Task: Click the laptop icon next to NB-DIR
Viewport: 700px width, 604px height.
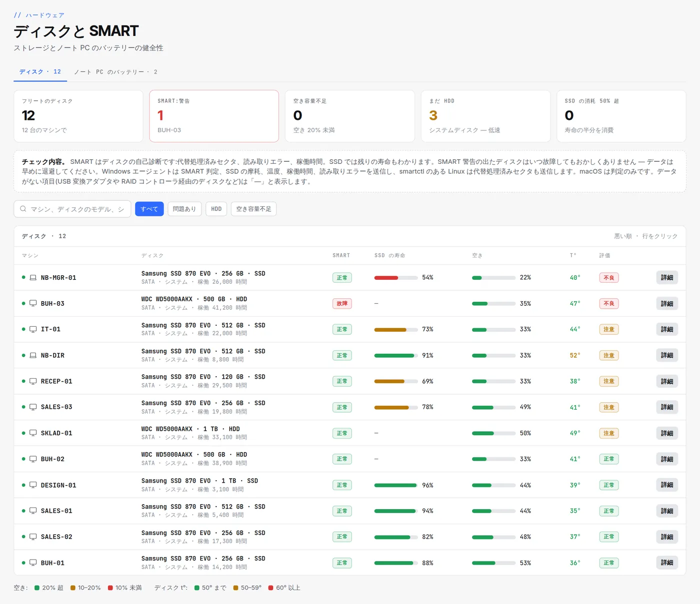Action: 33,355
